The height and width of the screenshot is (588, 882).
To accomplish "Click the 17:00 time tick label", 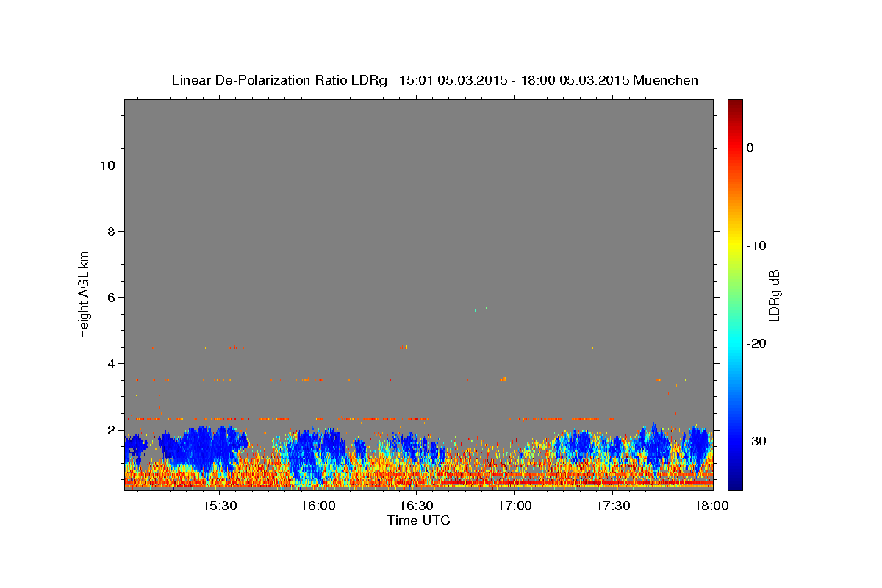I will point(514,506).
